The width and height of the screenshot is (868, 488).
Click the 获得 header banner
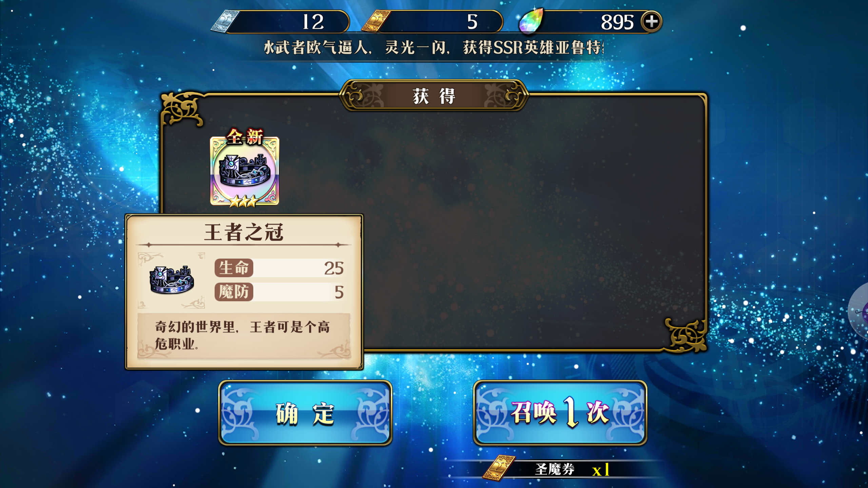434,96
